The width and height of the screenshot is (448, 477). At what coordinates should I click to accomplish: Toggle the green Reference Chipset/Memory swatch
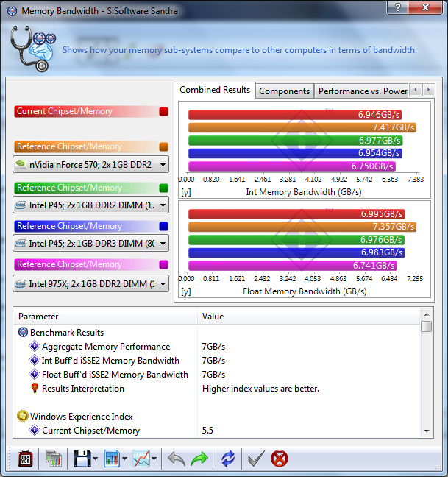(x=163, y=188)
